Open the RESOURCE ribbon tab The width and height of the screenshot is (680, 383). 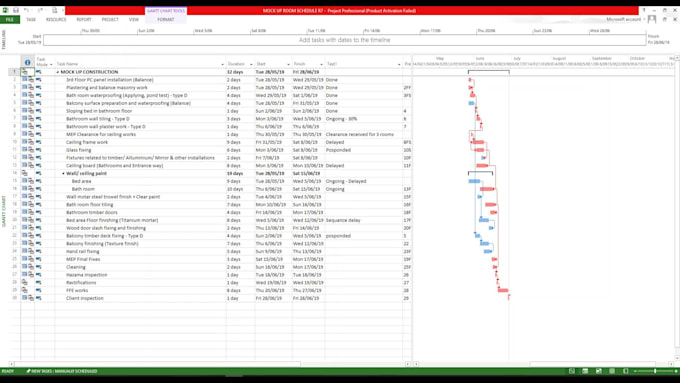point(56,20)
